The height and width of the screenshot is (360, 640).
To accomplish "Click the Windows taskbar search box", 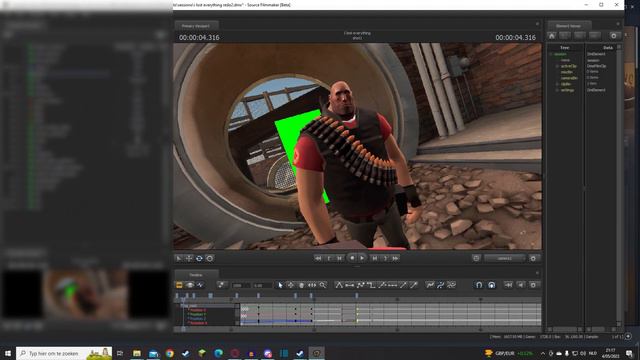I will 64,353.
